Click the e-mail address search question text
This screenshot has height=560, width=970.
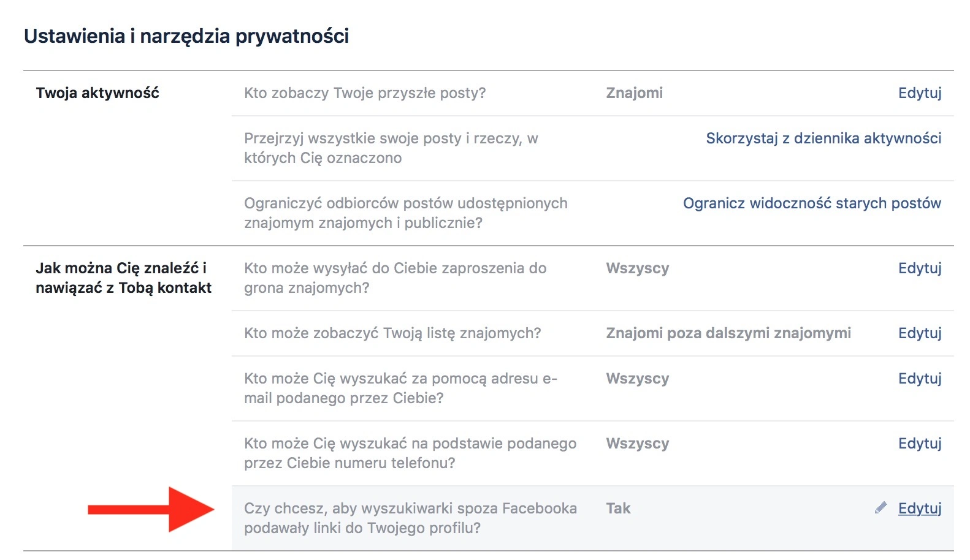coord(400,388)
